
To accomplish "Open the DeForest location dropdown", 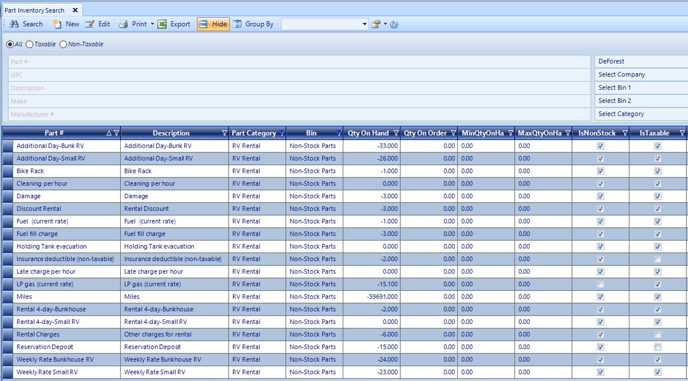I will (x=641, y=62).
